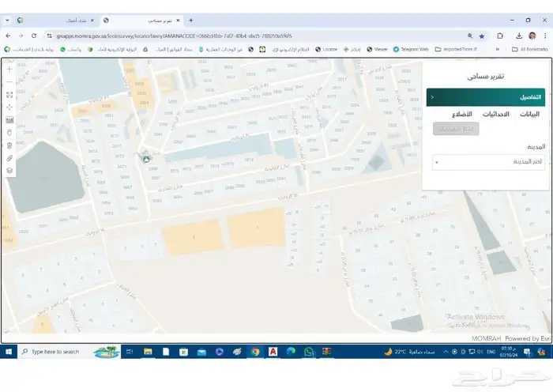Open the التفاصيل green header
The height and width of the screenshot is (392, 553).
pos(486,97)
